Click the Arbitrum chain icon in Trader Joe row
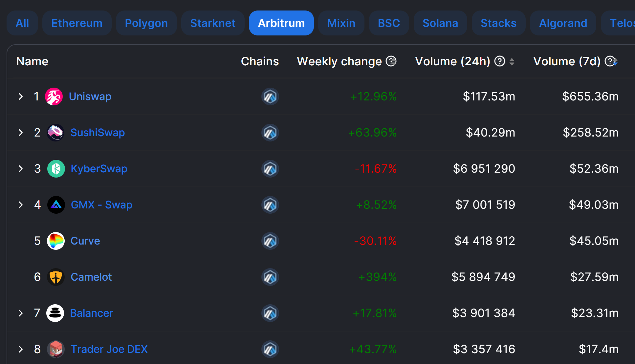The height and width of the screenshot is (364, 635). pyautogui.click(x=270, y=349)
